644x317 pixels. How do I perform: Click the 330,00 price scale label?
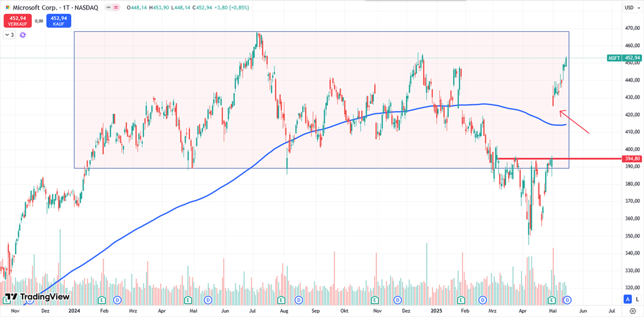[631, 270]
